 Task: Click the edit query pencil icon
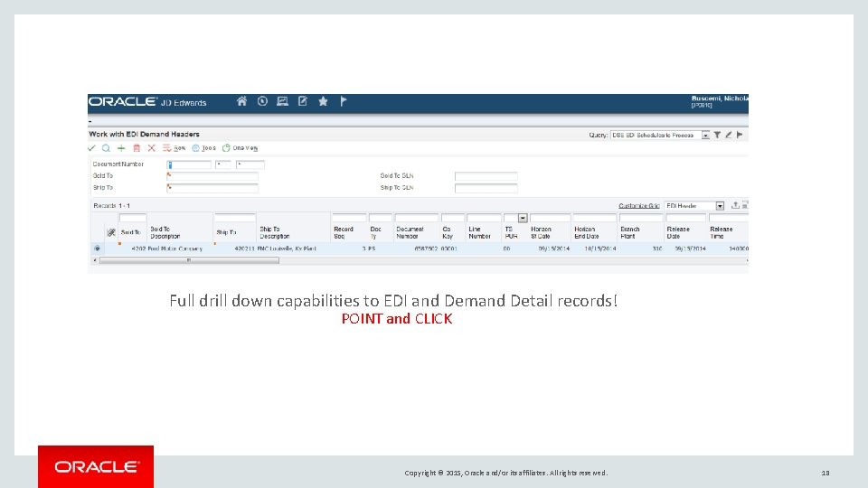(x=729, y=135)
